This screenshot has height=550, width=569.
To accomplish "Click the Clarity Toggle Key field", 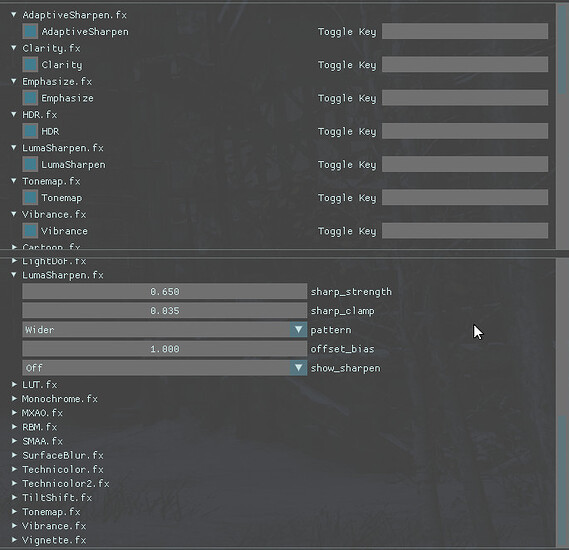I will pos(465,64).
